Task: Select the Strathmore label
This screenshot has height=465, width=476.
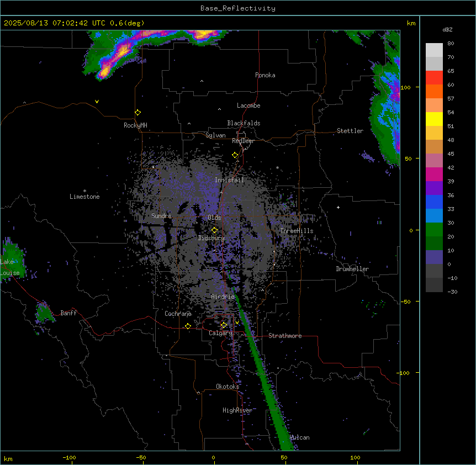Action: click(x=285, y=336)
